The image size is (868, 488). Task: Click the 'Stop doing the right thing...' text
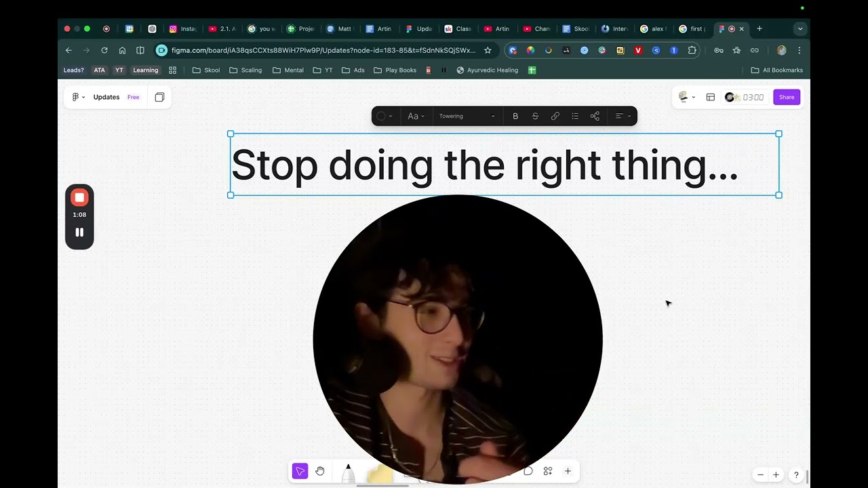(484, 165)
